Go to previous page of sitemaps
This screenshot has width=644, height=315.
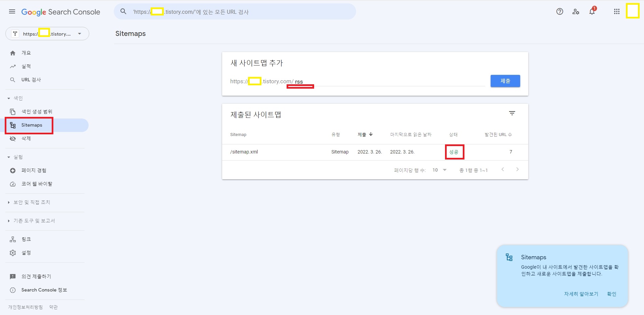point(503,170)
